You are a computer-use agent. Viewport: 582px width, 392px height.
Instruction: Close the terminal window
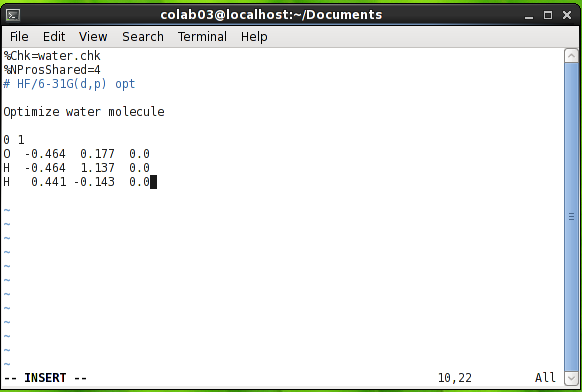click(x=567, y=15)
